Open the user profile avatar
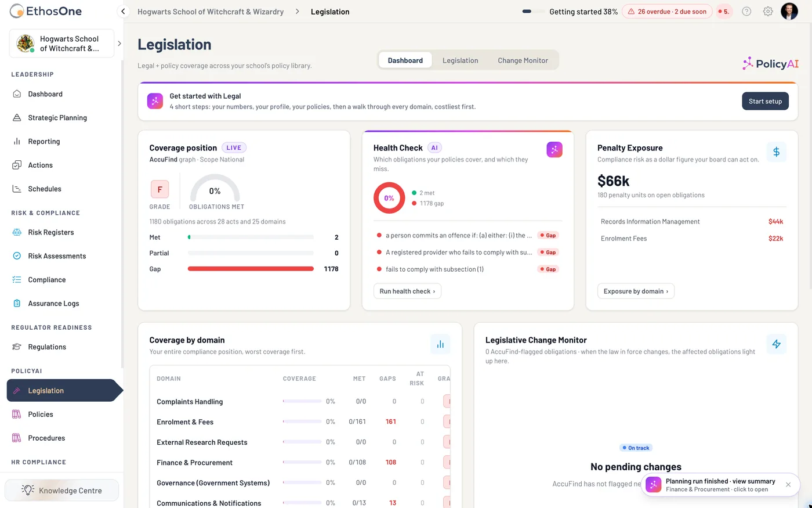812x508 pixels. (x=789, y=11)
